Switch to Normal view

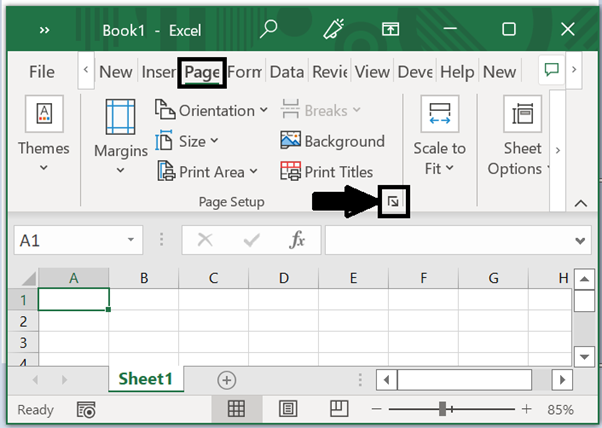coord(237,409)
